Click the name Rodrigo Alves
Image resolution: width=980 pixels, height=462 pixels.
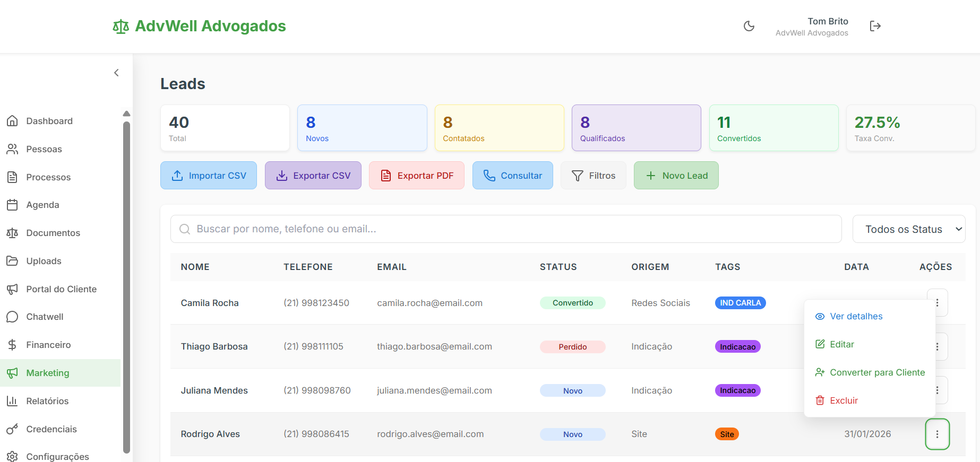coord(210,434)
